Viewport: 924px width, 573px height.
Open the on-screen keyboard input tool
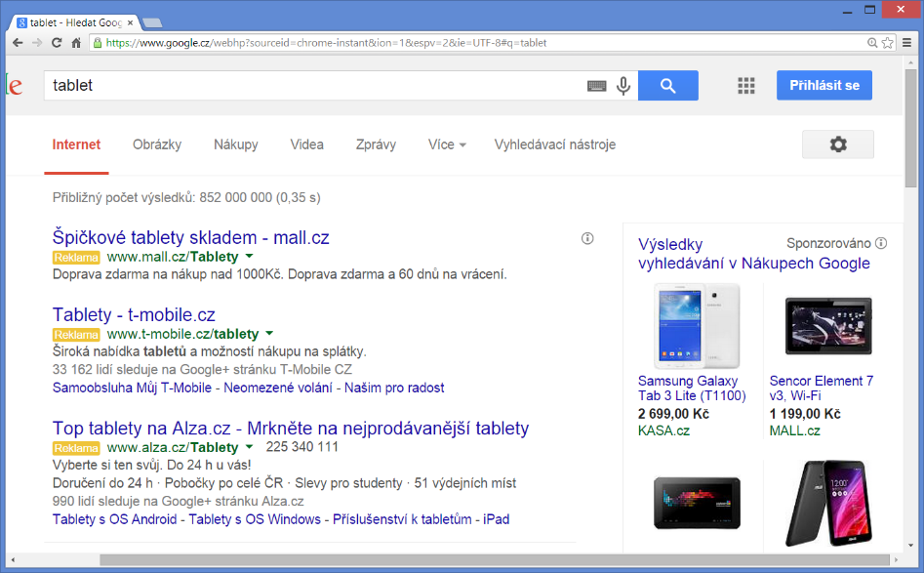coord(596,86)
